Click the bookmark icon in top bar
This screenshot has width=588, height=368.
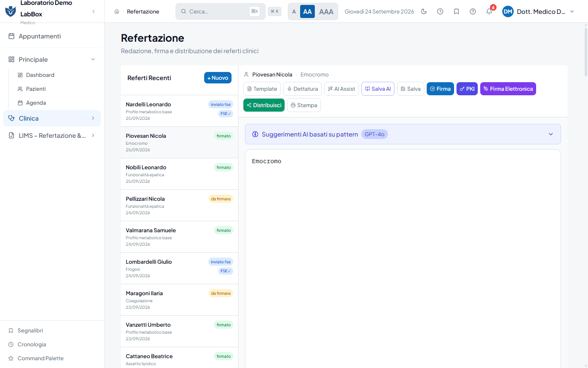coord(457,11)
